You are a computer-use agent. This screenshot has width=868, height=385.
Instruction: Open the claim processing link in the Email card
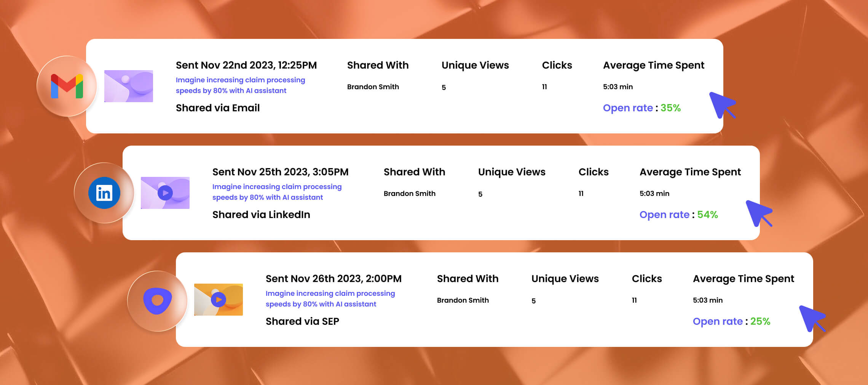(x=240, y=85)
